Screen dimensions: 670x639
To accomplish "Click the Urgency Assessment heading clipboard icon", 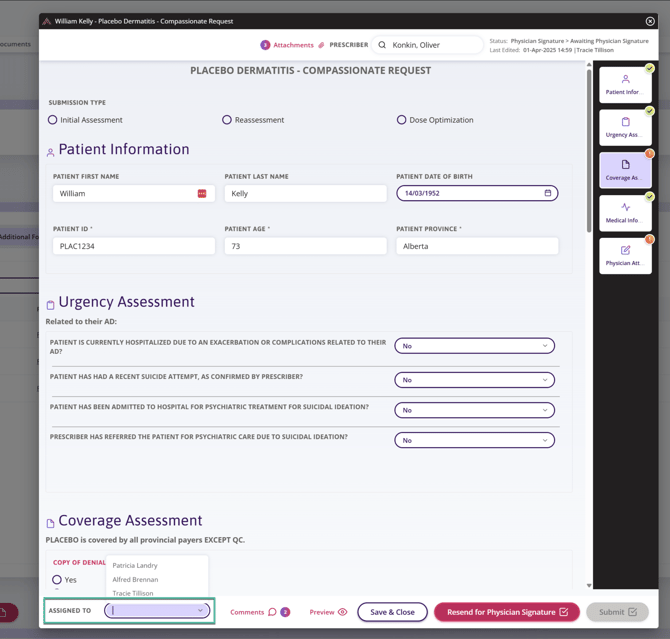I will pyautogui.click(x=50, y=305).
